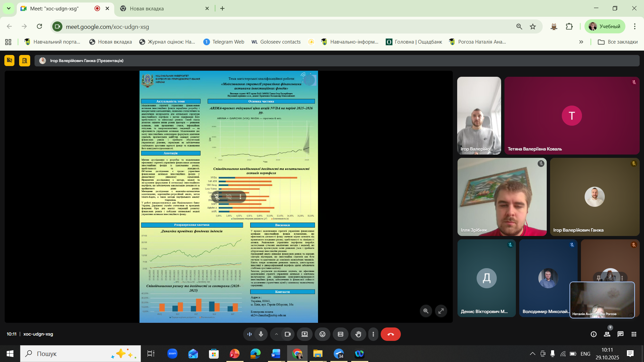The width and height of the screenshot is (644, 362).
Task: Click the meet.google.com address bar
Action: pos(235,27)
